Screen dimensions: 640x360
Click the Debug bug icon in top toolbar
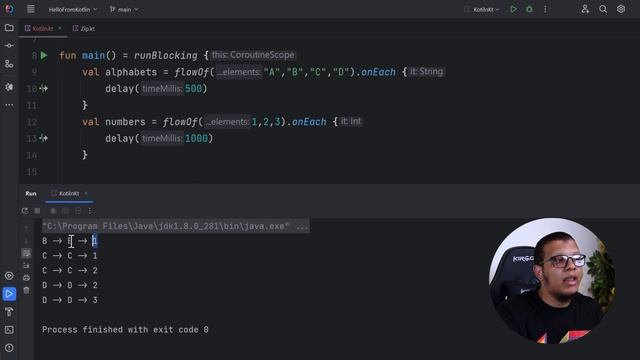coord(529,9)
